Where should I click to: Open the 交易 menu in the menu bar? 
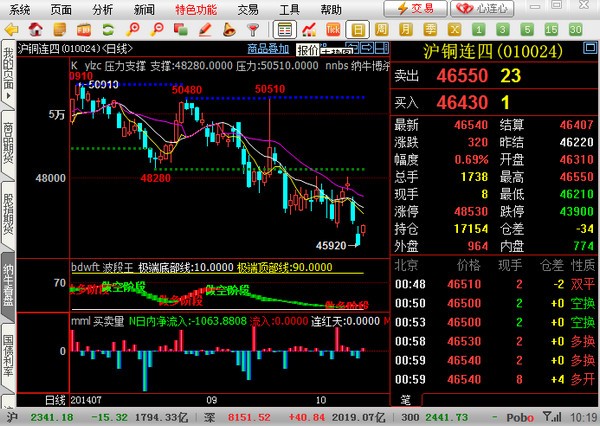coord(248,10)
